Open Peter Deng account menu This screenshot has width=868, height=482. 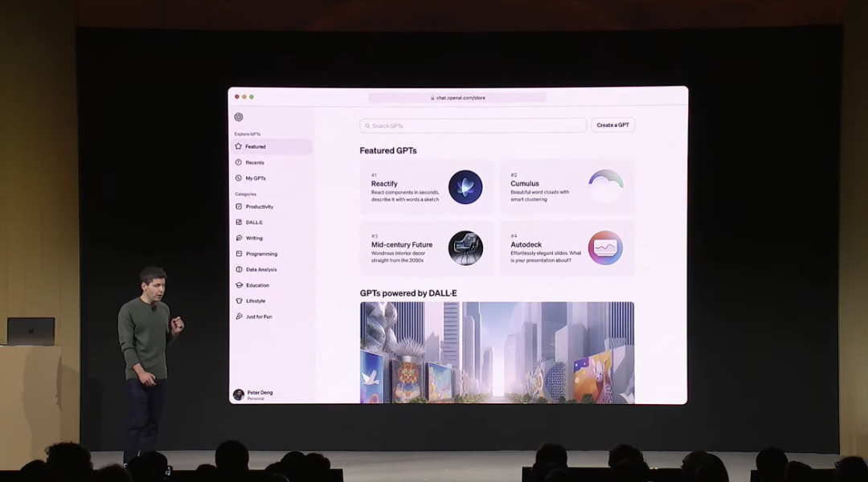point(254,394)
